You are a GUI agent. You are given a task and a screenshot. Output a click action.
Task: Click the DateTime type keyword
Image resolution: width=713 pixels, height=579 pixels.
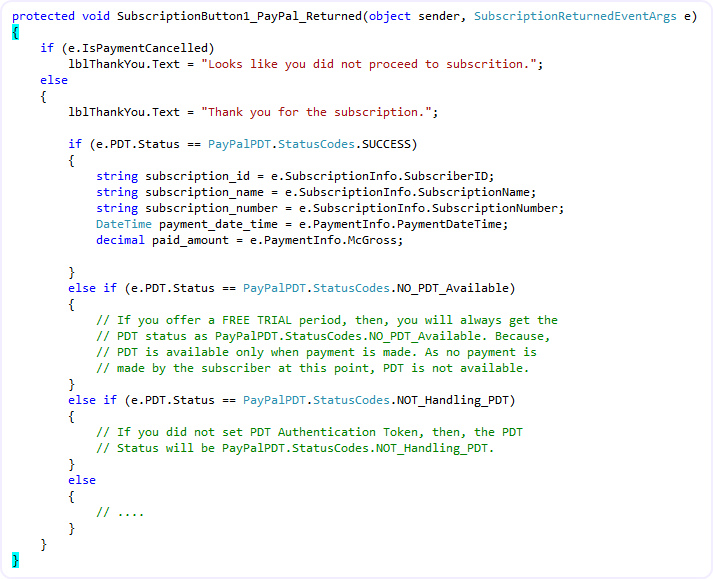pos(124,224)
